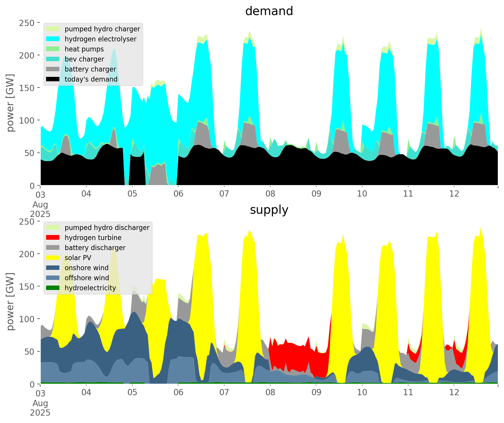Select the red hydrogen turbine legend swatch
The image size is (504, 423).
(53, 238)
